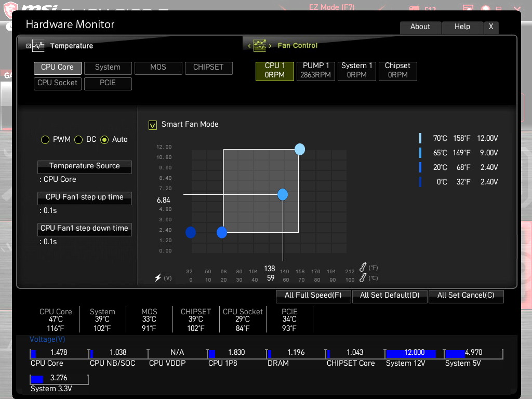Select the CPU Socket temperature tab
The image size is (532, 399).
[x=57, y=84]
